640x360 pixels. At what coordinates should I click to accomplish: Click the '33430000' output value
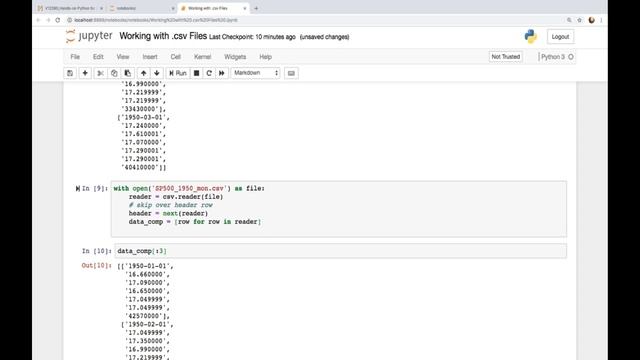[143, 109]
